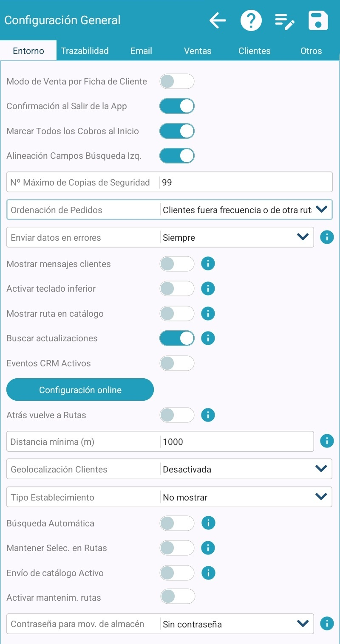The width and height of the screenshot is (340, 644).
Task: Tap the back arrow icon in header
Action: tap(218, 20)
